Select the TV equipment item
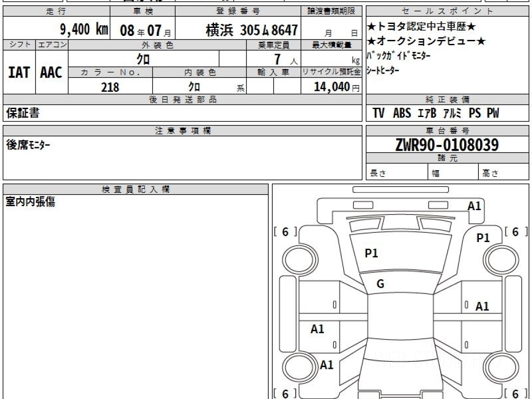The image size is (532, 399). [378, 113]
